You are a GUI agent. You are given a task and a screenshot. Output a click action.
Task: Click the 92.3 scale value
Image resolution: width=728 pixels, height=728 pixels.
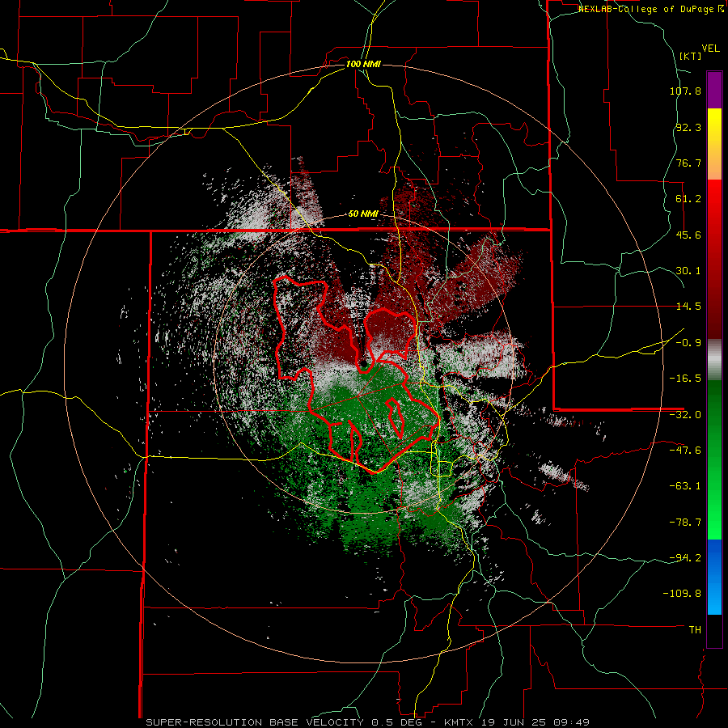pyautogui.click(x=688, y=127)
